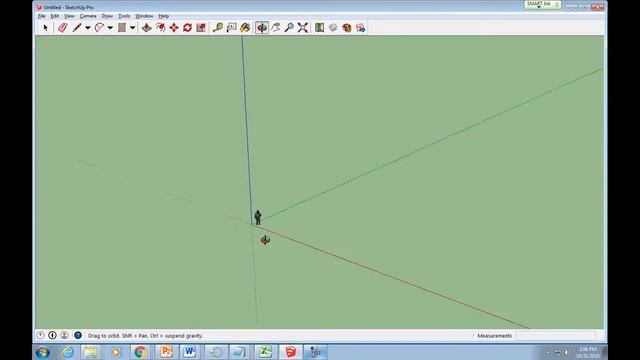640x360 pixels.
Task: Click the model credits status icon
Action: coord(52,335)
